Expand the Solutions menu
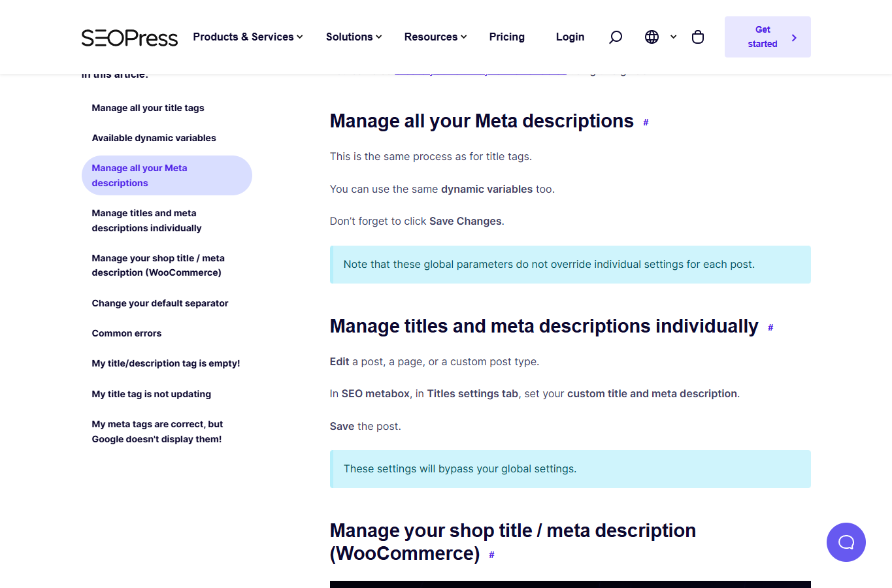 click(354, 37)
